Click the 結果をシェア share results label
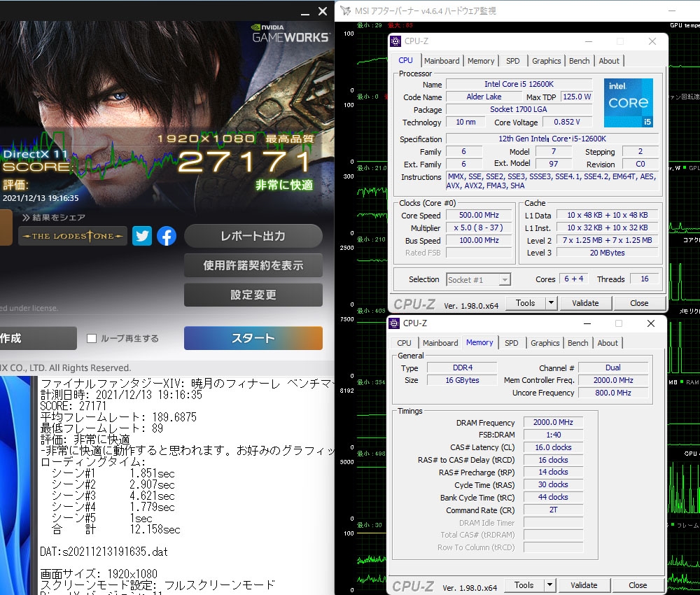 pyautogui.click(x=54, y=218)
